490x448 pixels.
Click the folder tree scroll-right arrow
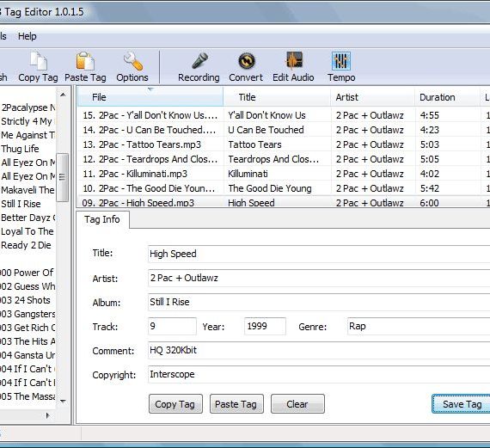tap(48, 415)
